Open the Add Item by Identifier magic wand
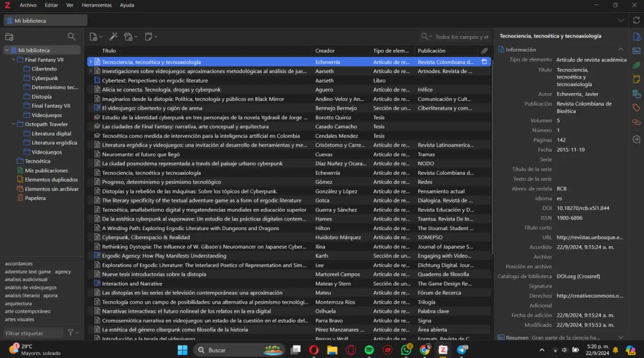644x358 pixels. click(113, 36)
